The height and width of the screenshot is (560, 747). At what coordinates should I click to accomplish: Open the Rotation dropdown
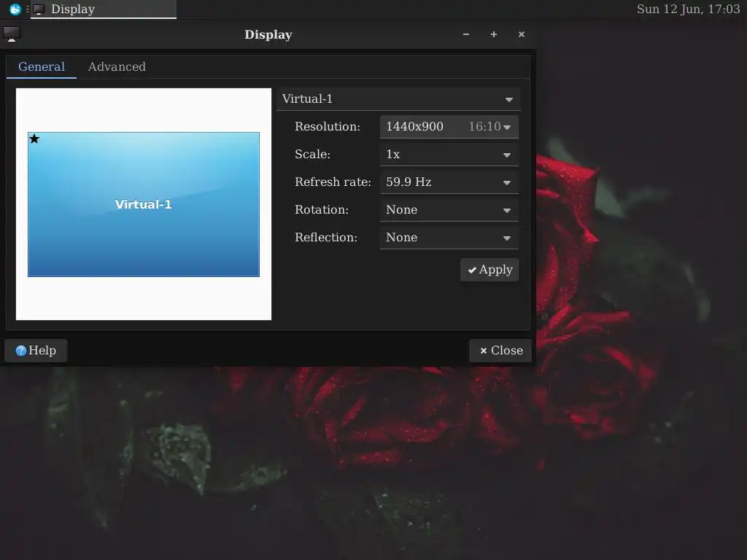(x=449, y=209)
